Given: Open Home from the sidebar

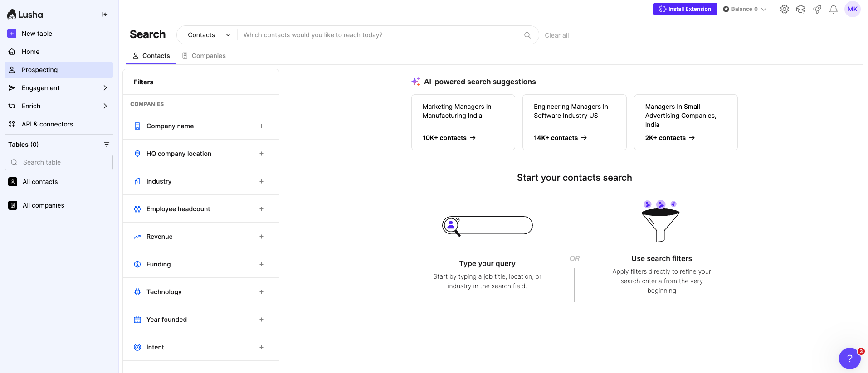Looking at the screenshot, I should (x=59, y=52).
